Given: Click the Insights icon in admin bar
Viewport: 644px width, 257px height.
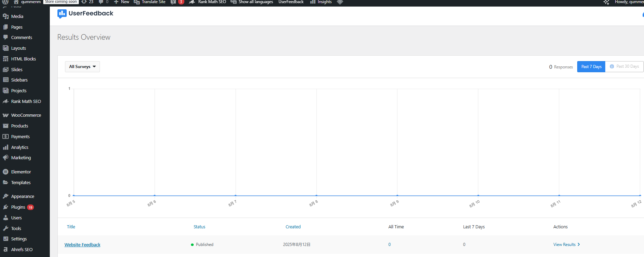Looking at the screenshot, I should [313, 2].
